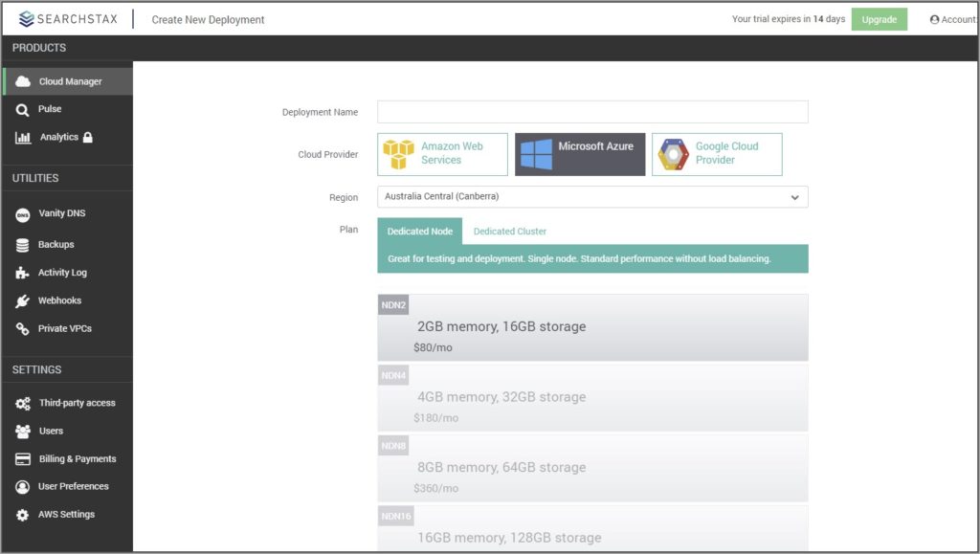Select the Dedicated Node tab
The image size is (980, 554).
tap(419, 232)
